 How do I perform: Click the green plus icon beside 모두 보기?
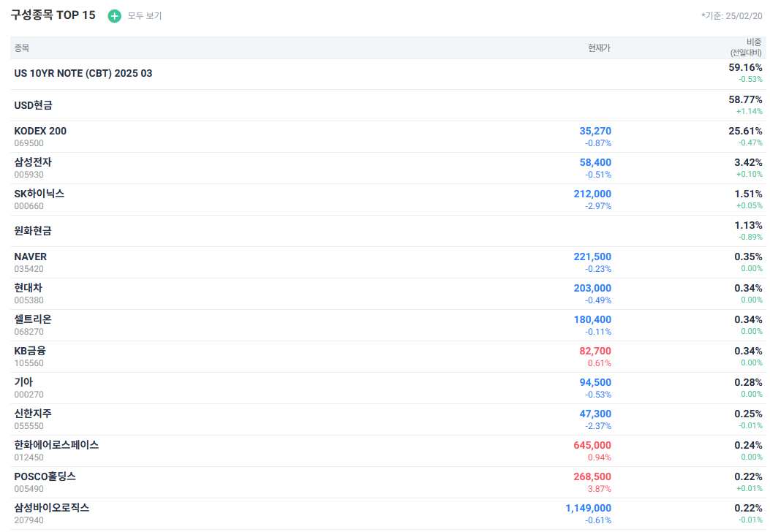point(114,16)
